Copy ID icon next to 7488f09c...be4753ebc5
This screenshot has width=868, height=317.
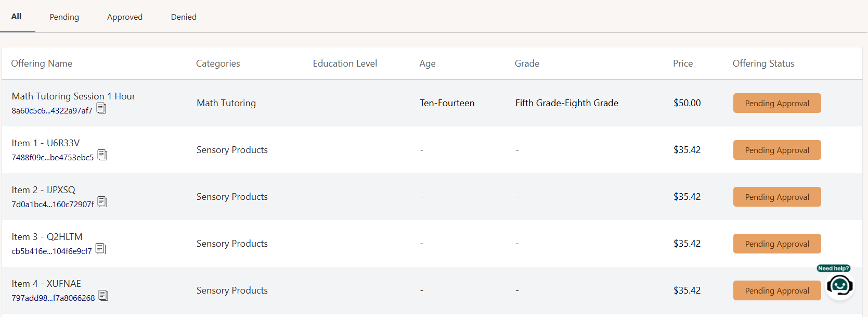[102, 155]
